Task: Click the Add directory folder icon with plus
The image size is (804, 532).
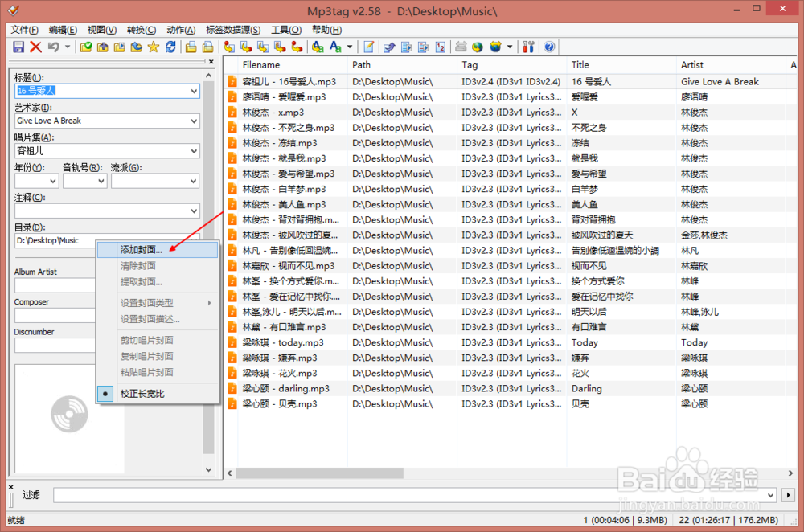Action: coord(103,47)
